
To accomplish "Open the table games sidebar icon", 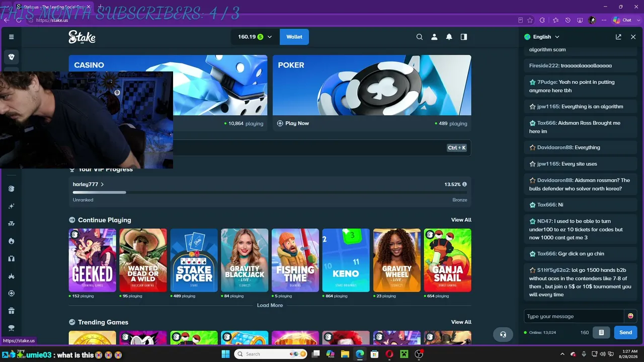I will [x=11, y=328].
